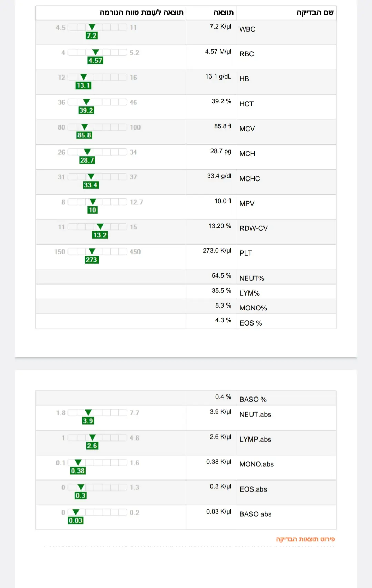Click the green triangle marker for MPV
The height and width of the screenshot is (588, 372).
93,202
